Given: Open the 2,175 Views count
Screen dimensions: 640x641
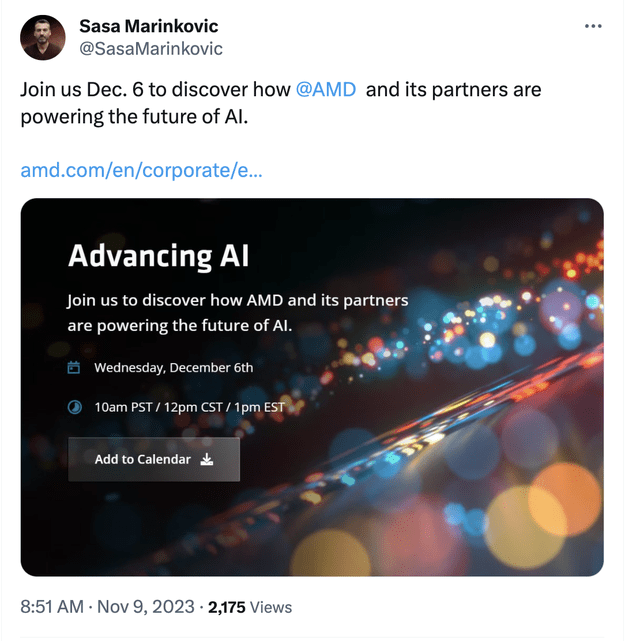Looking at the screenshot, I should 250,607.
